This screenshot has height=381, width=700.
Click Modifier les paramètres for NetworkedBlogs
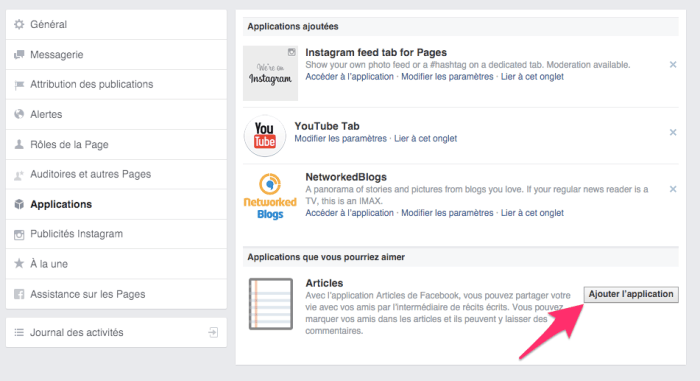click(x=447, y=213)
